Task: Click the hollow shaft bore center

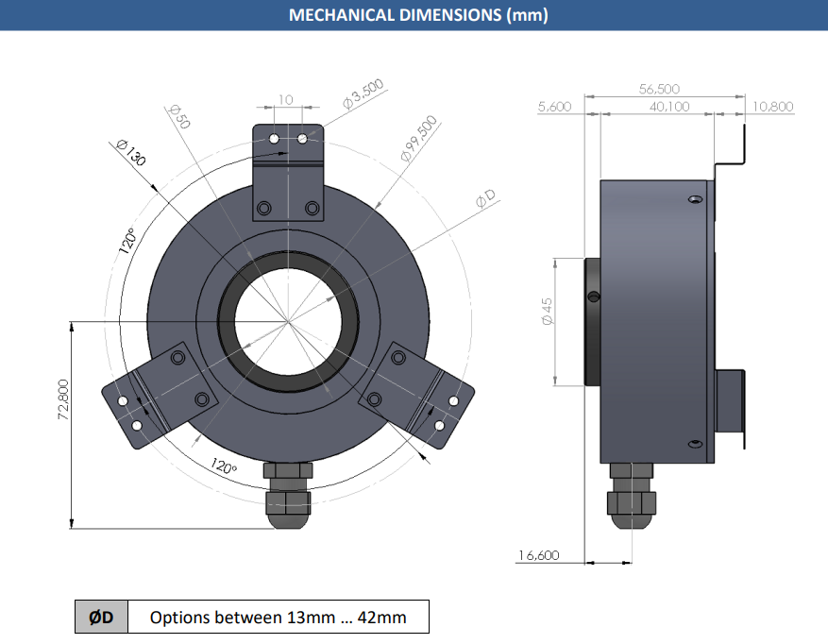Action: (288, 321)
